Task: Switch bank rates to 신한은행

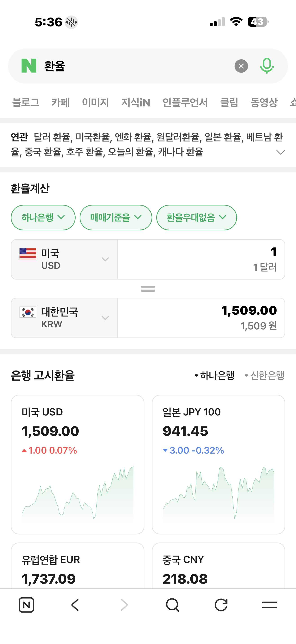Action: coord(265,375)
